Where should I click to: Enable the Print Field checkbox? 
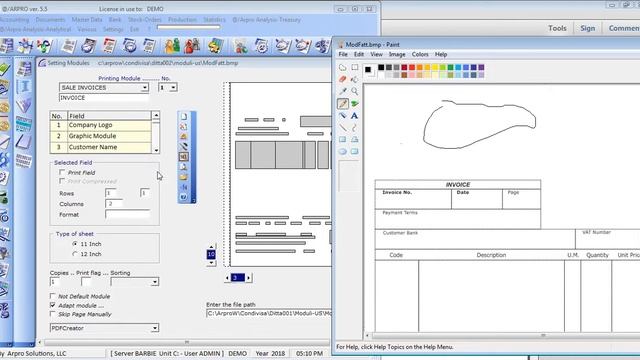point(62,172)
